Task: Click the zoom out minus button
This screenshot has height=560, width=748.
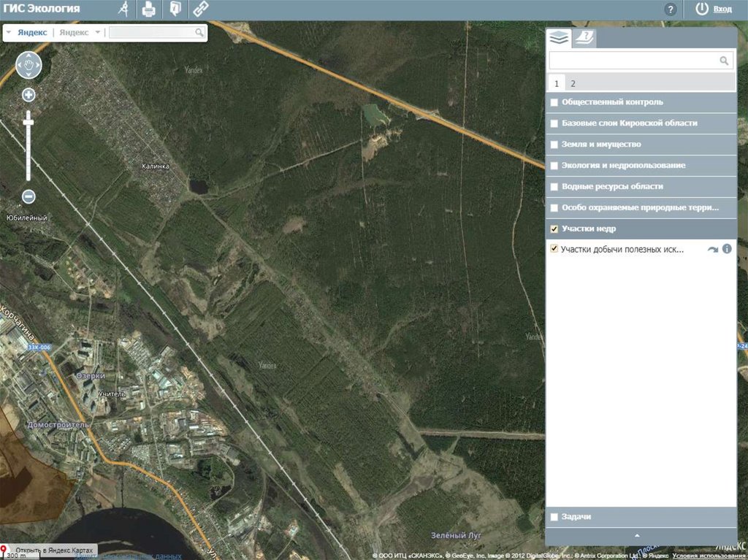Action: tap(28, 196)
